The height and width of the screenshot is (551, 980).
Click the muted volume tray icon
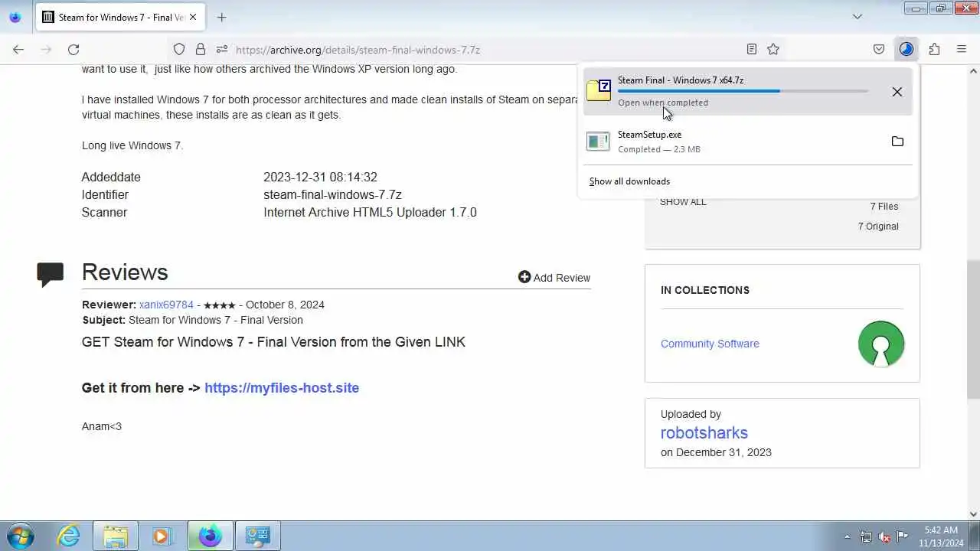tap(884, 536)
